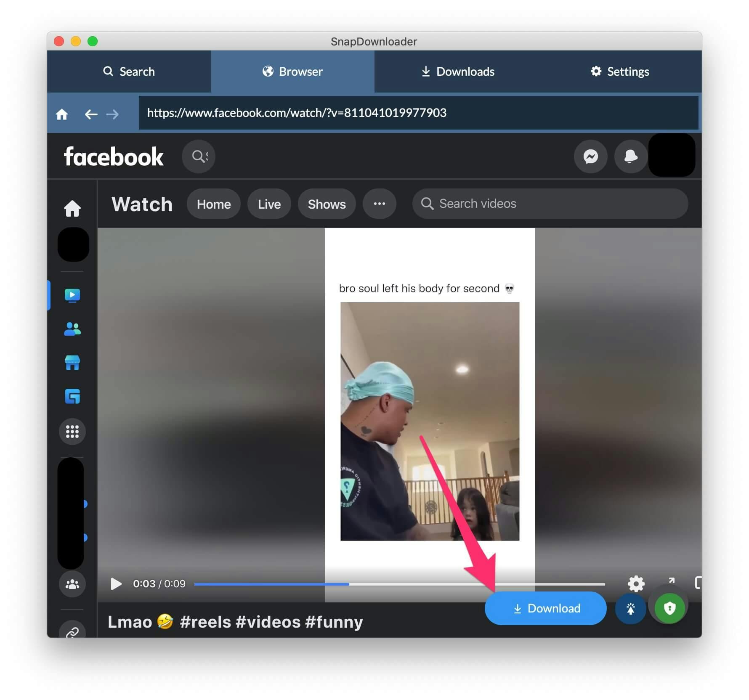Expand the more options ellipsis in Watch
Viewport: 749px width, 700px height.
(x=380, y=204)
